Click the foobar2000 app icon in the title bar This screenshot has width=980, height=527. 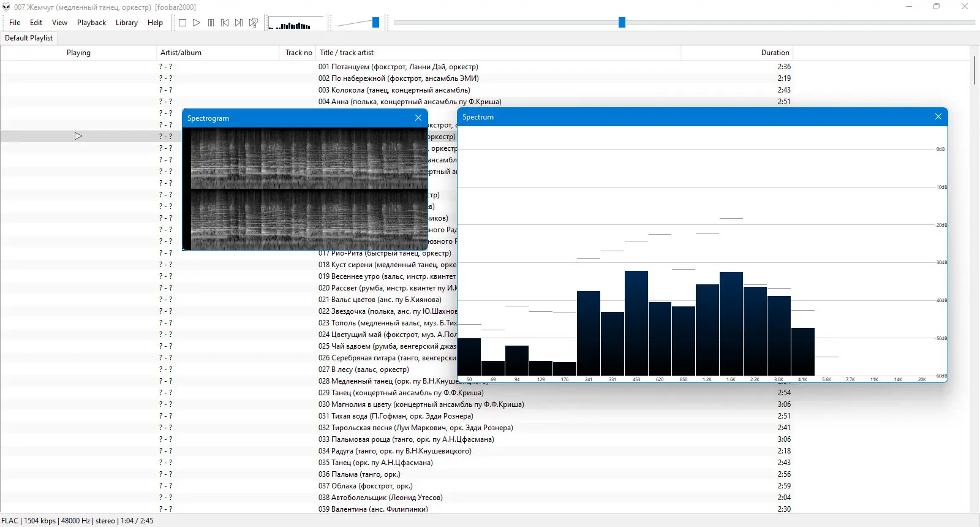coord(6,7)
